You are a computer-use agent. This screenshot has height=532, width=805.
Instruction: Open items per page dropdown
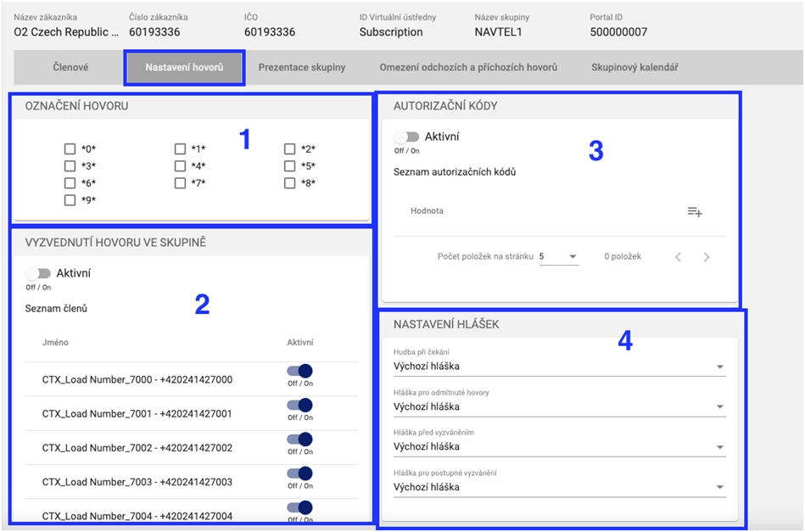[x=559, y=256]
